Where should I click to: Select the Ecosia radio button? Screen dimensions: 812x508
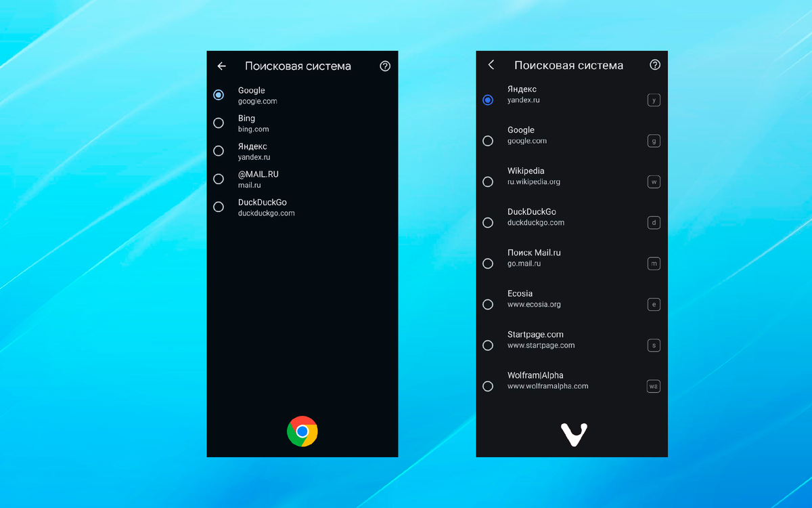[488, 304]
